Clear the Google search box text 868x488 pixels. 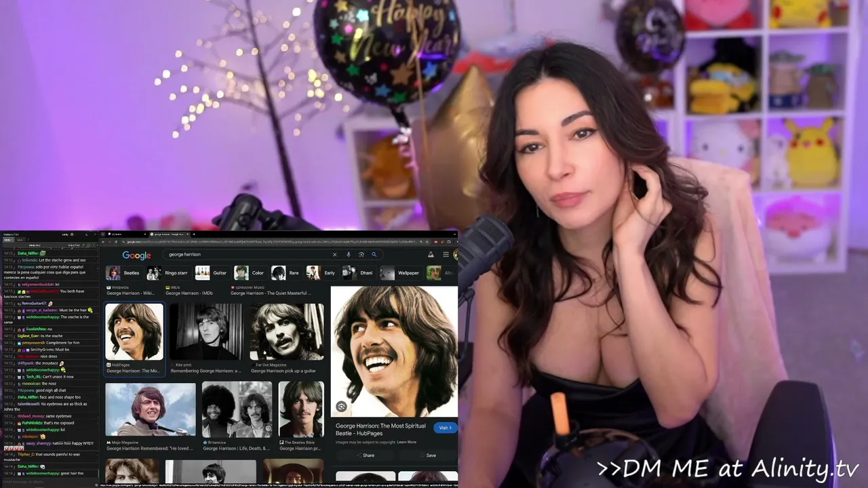point(334,255)
